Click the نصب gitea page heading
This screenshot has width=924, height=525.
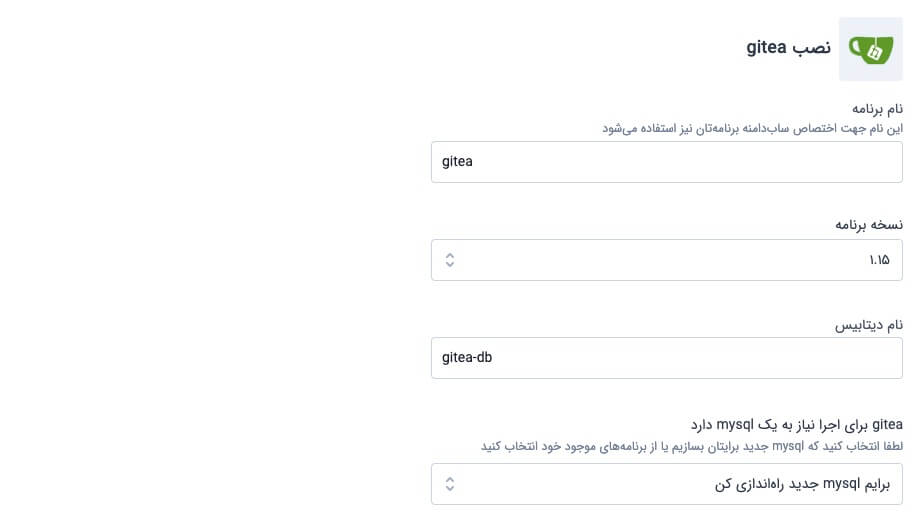[789, 48]
